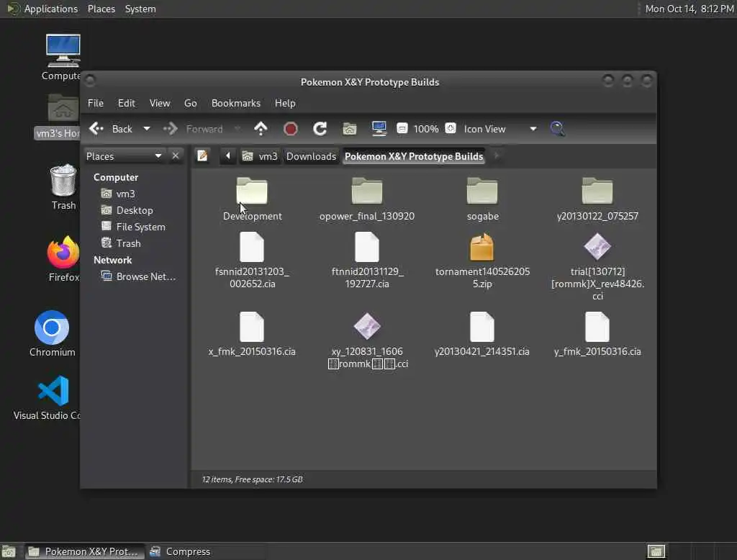
Task: Open the Places sidebar type dropdown
Action: tap(124, 156)
